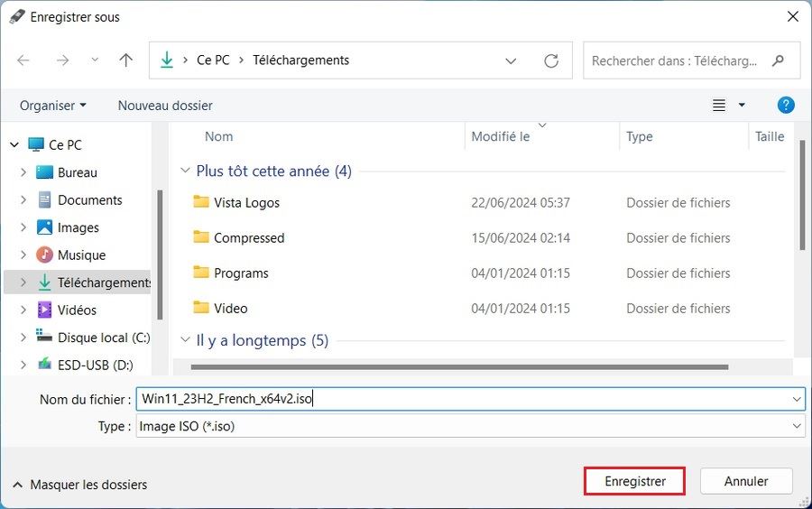
Task: Click the sidebar navigation scrollbar
Action: coord(160,255)
